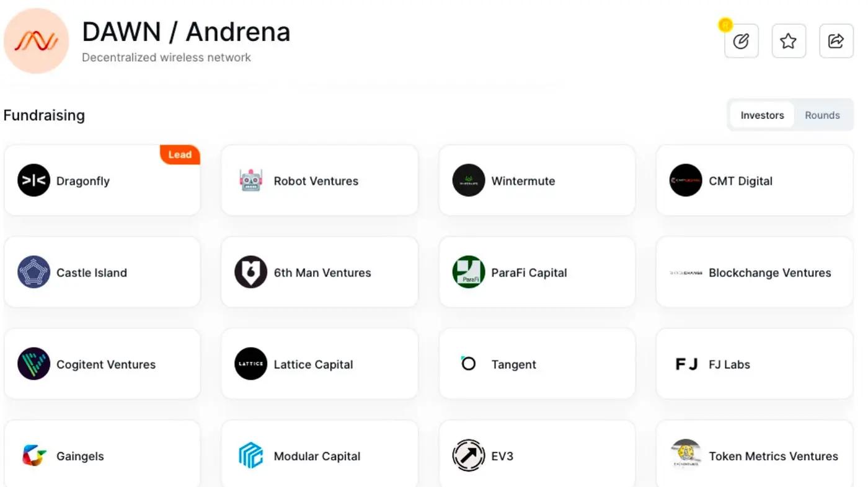Image resolution: width=868 pixels, height=487 pixels.
Task: Click the share icon button
Action: [836, 42]
